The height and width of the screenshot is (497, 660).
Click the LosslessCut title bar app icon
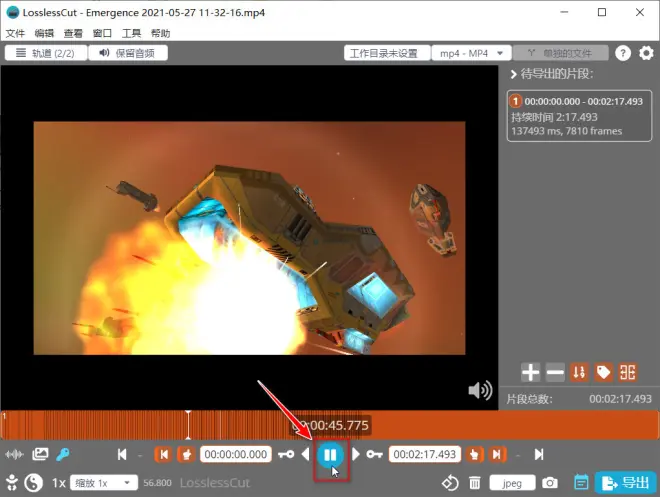pyautogui.click(x=13, y=12)
